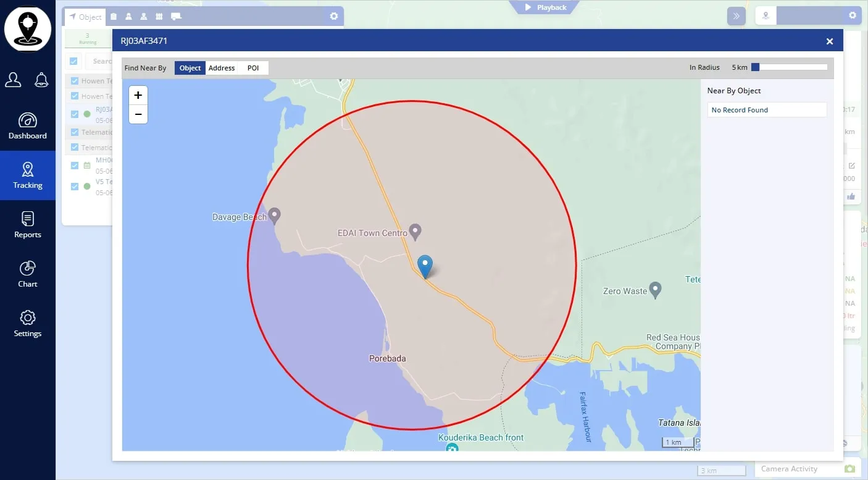
Task: Switch to the POI tab
Action: click(253, 68)
